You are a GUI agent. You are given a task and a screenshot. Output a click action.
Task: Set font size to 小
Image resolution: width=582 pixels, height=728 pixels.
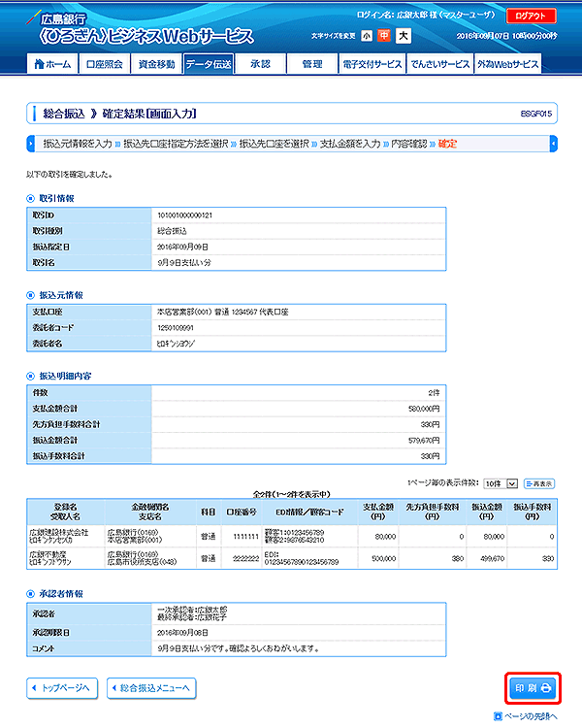(367, 36)
